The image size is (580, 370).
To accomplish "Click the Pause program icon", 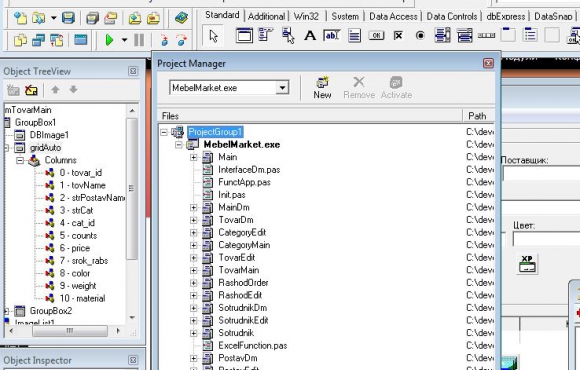I will click(x=139, y=40).
